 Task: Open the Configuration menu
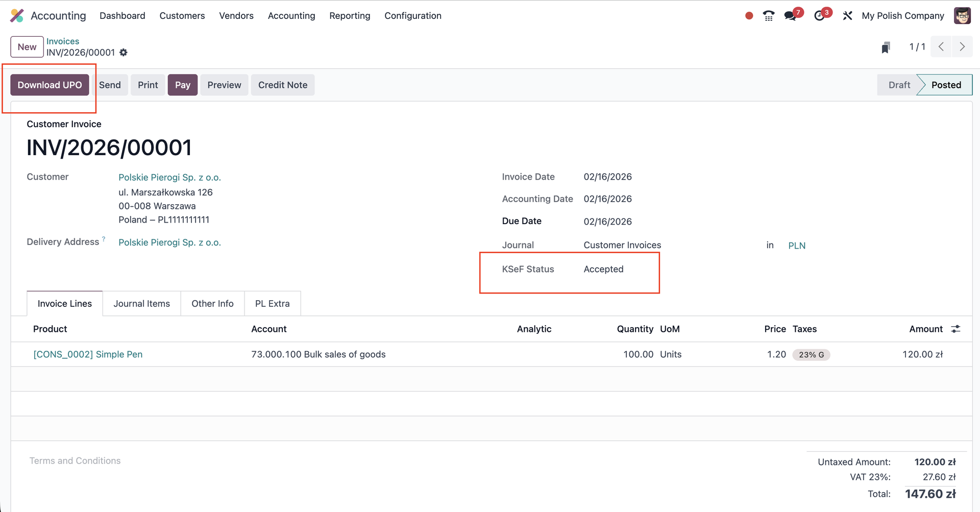(x=412, y=16)
